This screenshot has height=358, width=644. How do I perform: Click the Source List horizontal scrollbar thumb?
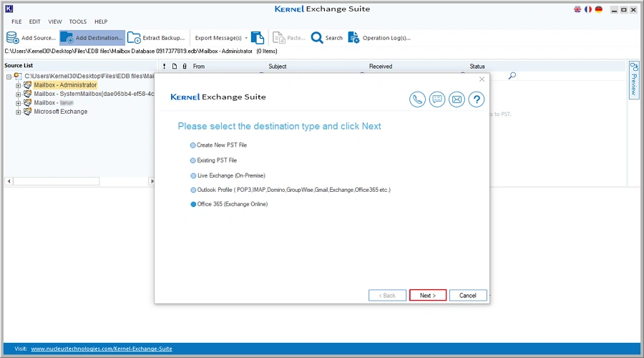[57, 181]
